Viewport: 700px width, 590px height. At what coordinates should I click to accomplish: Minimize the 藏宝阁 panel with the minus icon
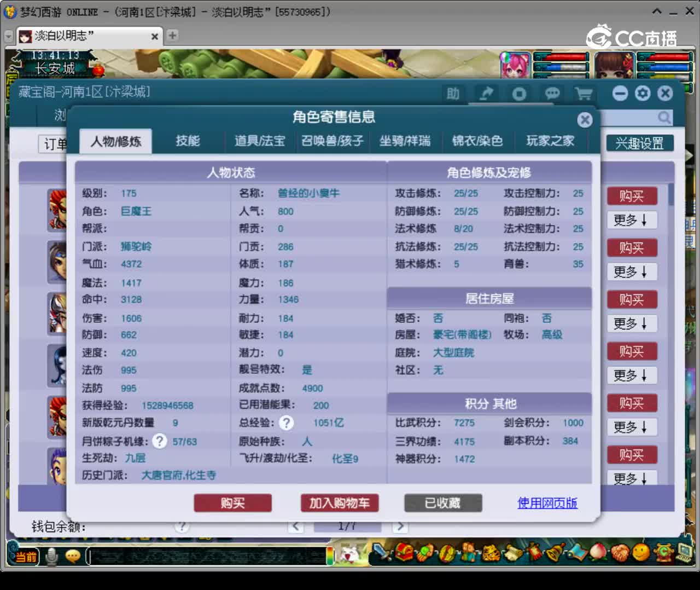[620, 94]
